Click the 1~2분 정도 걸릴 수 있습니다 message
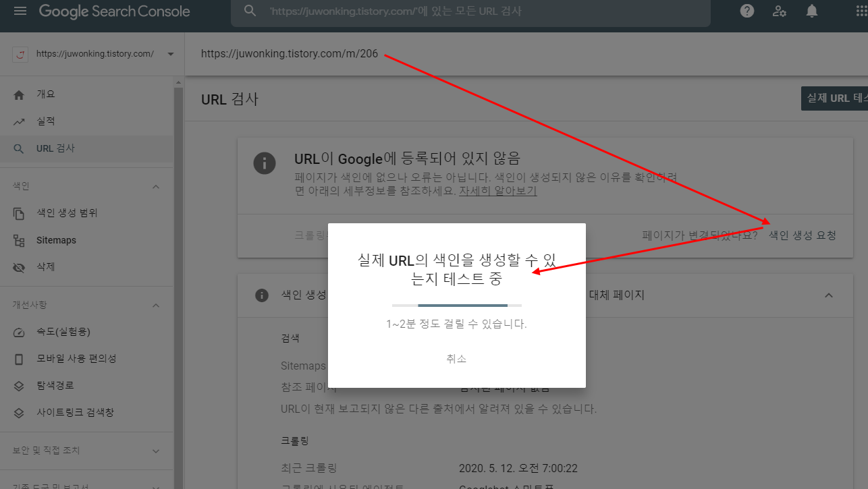Screen dimensions: 868x489 (456, 324)
